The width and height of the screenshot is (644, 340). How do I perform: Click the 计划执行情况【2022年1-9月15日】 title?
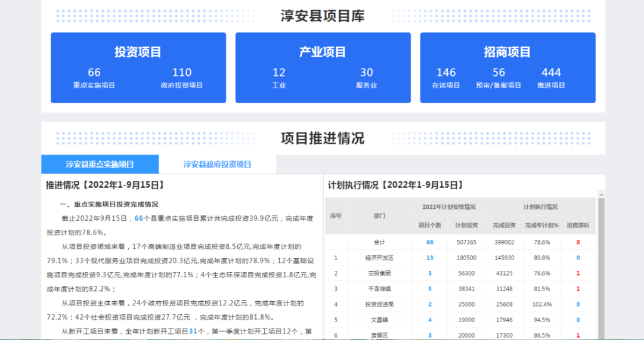pyautogui.click(x=397, y=185)
